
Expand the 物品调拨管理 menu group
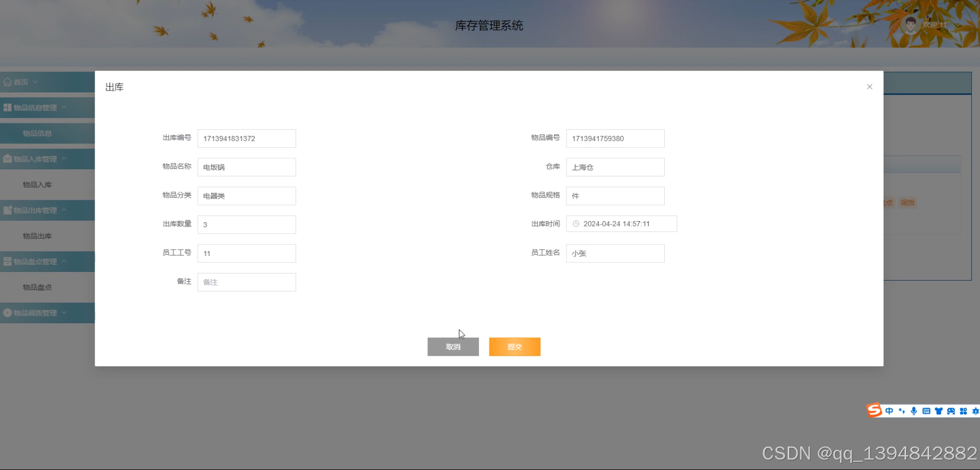coord(47,313)
